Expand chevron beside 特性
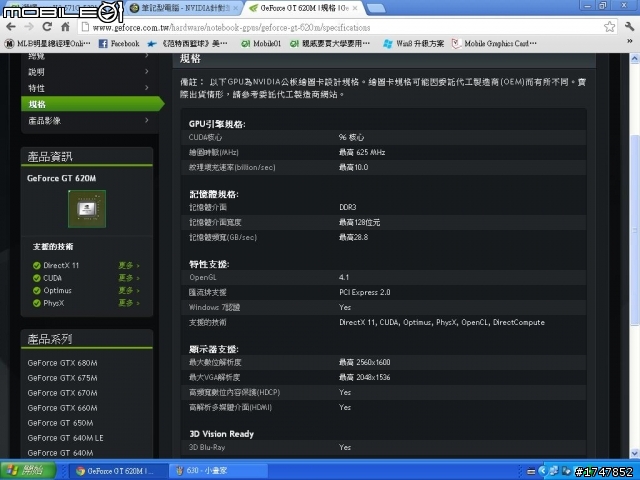The height and width of the screenshot is (480, 640). [147, 88]
